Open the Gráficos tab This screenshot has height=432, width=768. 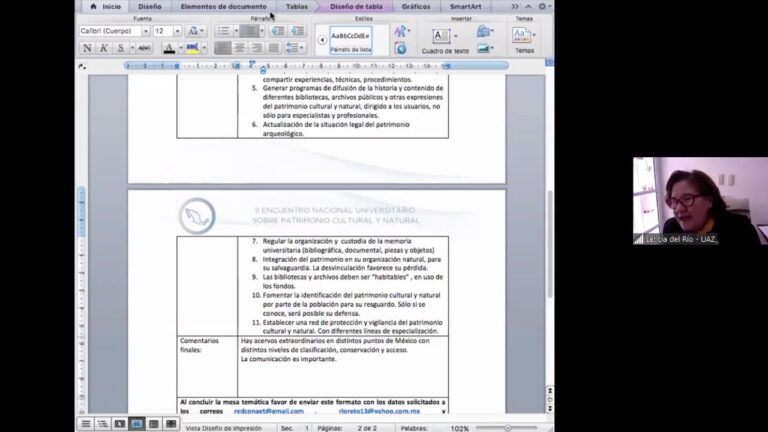pos(416,6)
